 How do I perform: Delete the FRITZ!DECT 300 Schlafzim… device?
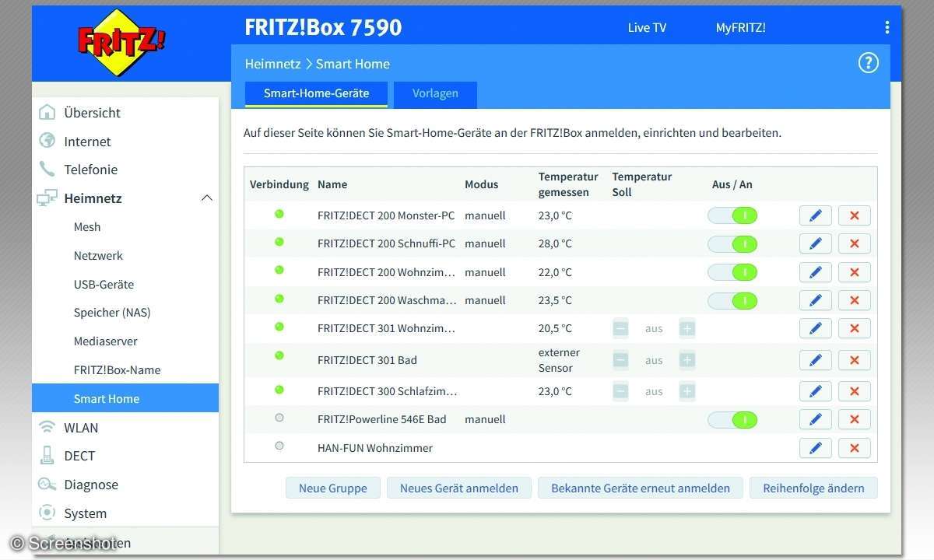[x=854, y=391]
